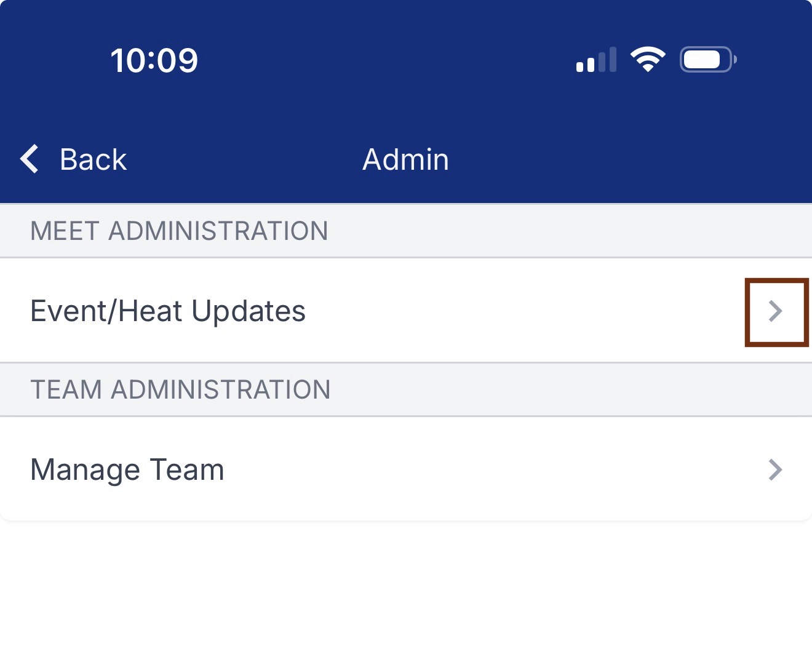Click the 10:09 clock in status bar

(x=154, y=60)
